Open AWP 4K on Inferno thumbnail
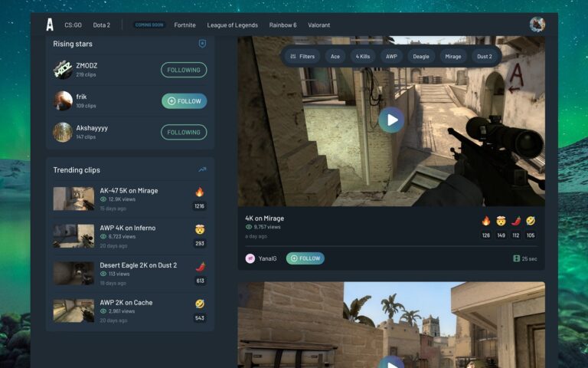Image resolution: width=588 pixels, height=368 pixels. pos(73,236)
